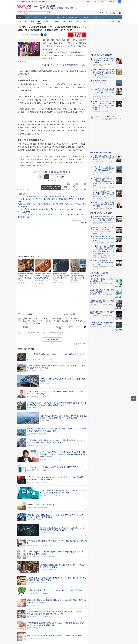Click ログイン link
This screenshot has height=644, width=138.
42,8
